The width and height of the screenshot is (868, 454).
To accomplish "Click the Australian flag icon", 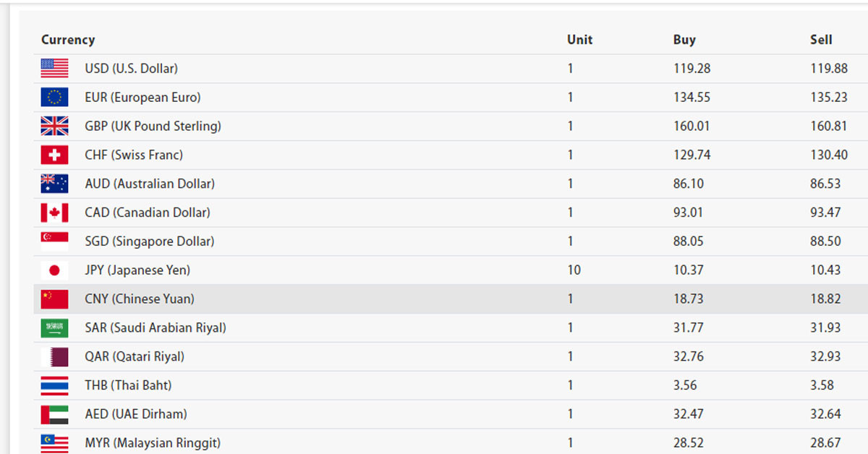I will pyautogui.click(x=54, y=184).
